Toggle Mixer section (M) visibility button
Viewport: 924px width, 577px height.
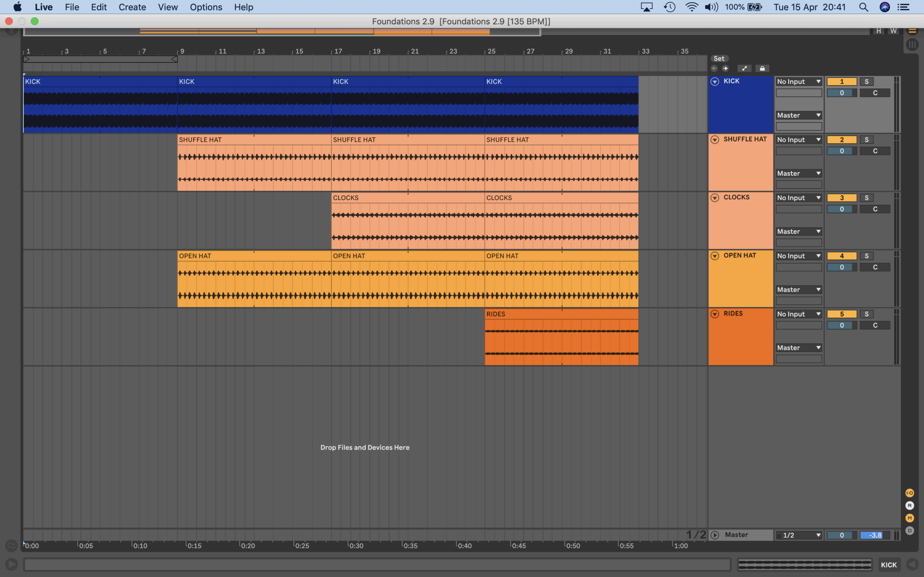910,518
